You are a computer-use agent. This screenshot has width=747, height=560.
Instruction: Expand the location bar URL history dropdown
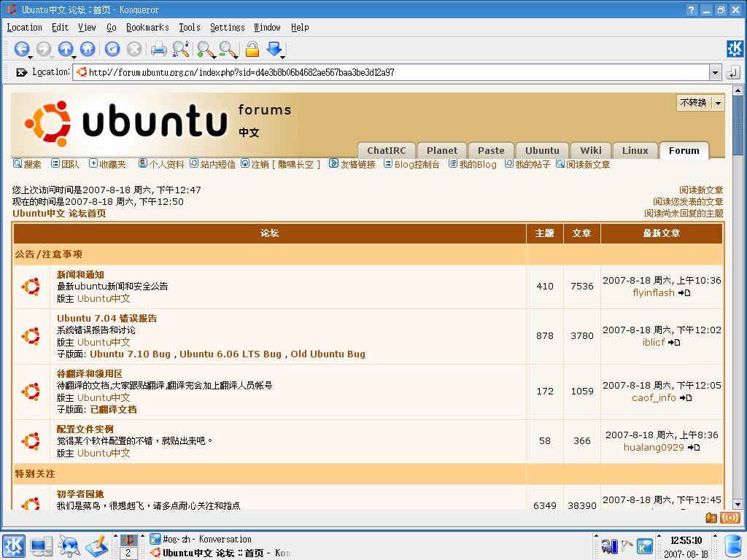pyautogui.click(x=715, y=73)
